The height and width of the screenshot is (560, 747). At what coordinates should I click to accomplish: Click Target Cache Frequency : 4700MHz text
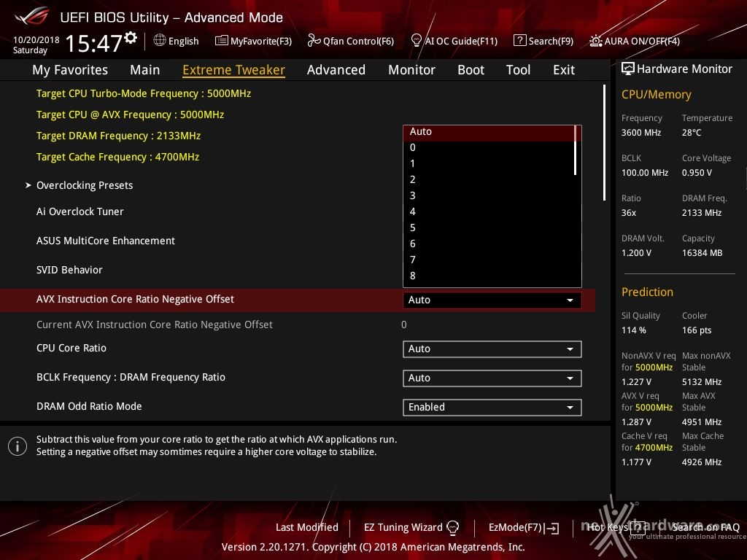[117, 157]
